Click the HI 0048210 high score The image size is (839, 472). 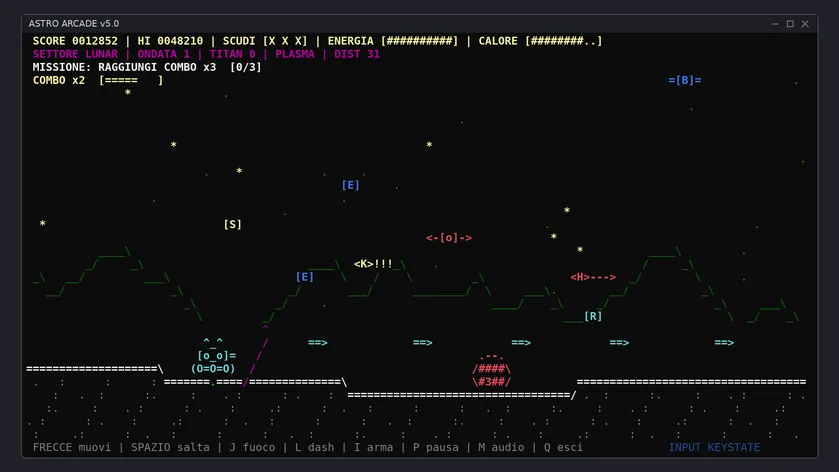click(170, 41)
